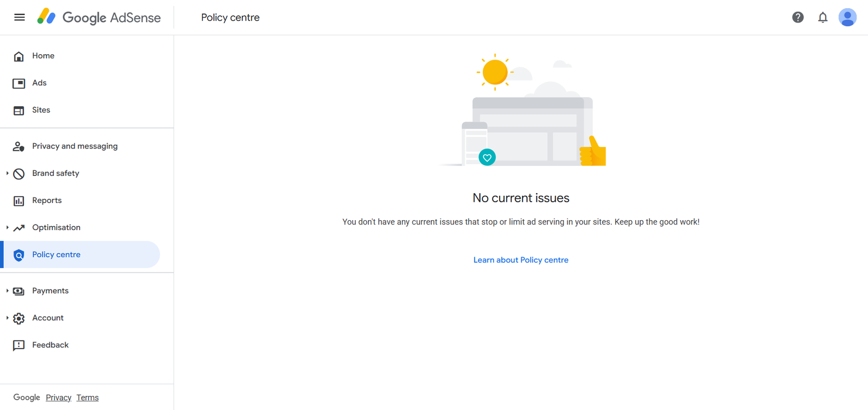
Task: Open the user account avatar
Action: (x=847, y=17)
